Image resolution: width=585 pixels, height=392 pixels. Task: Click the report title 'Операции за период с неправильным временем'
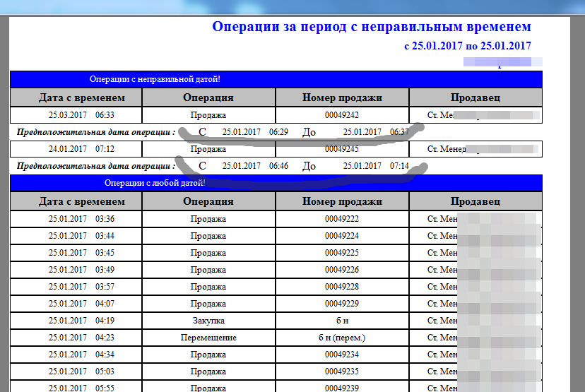(371, 27)
